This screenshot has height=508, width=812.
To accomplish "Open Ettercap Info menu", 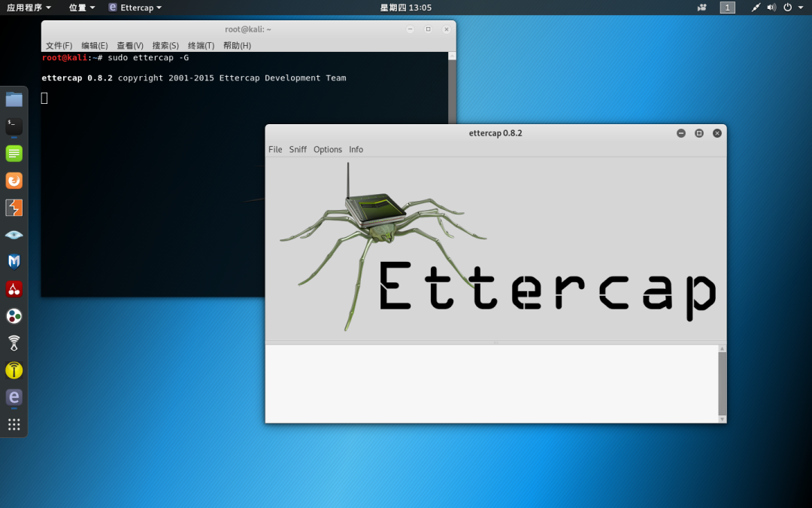I will click(356, 149).
